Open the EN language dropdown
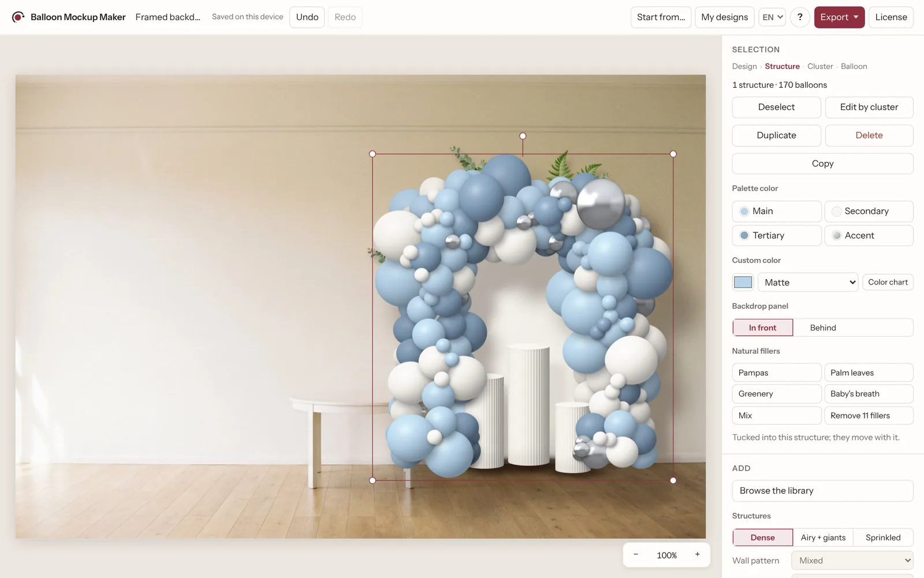924x578 pixels. [772, 17]
